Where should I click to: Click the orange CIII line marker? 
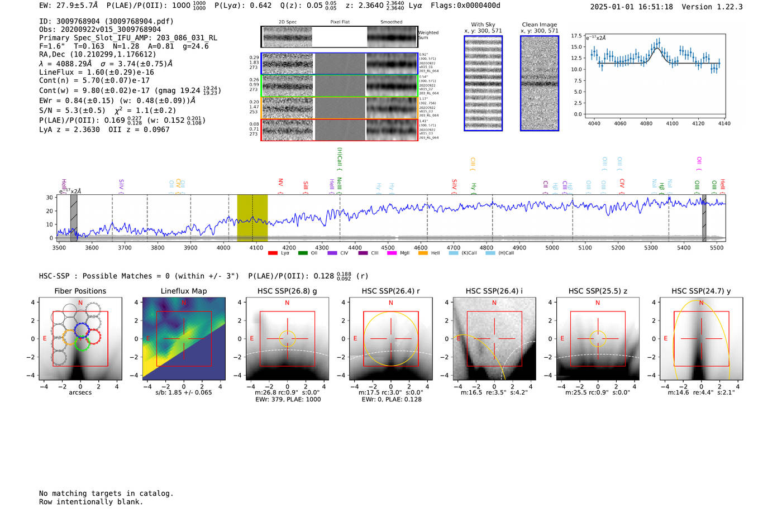click(x=473, y=164)
